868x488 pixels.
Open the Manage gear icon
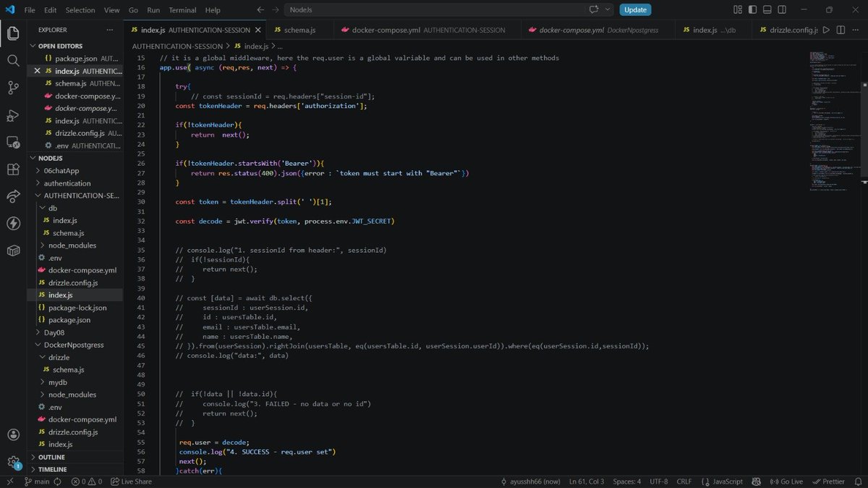coord(13,462)
